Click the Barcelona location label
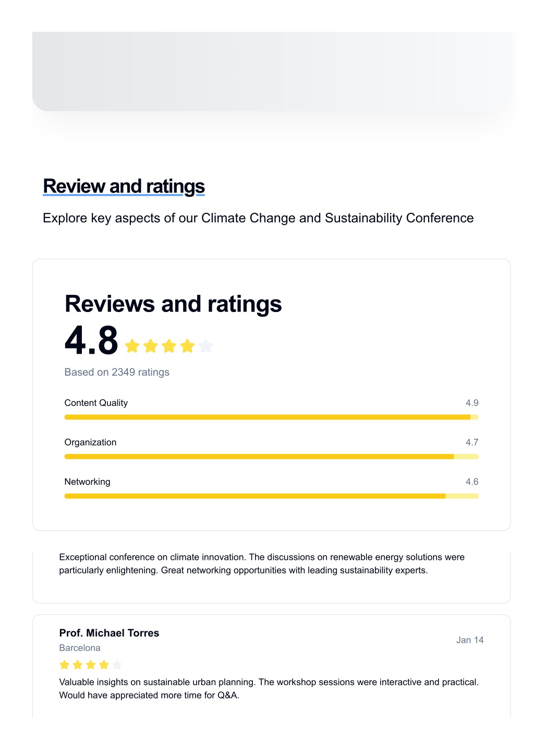534x756 pixels. 80,648
